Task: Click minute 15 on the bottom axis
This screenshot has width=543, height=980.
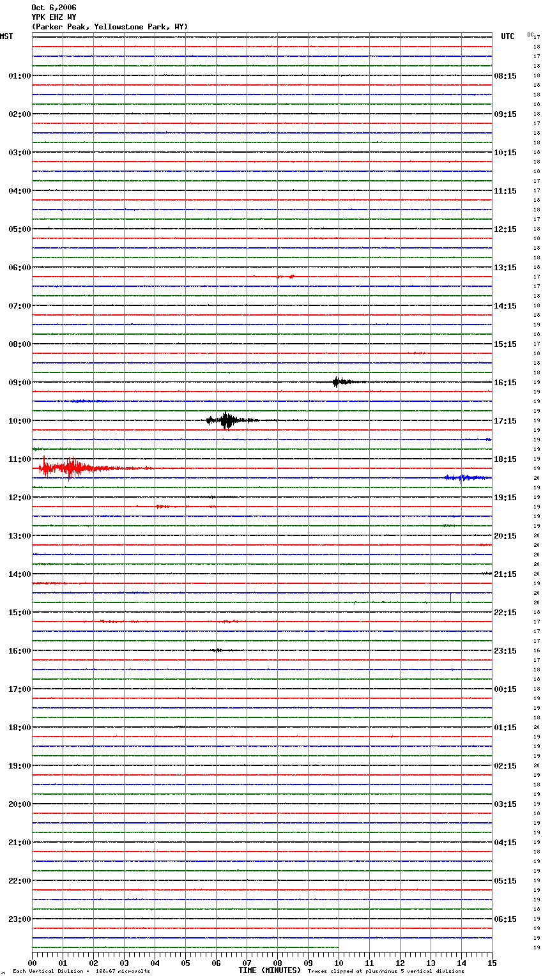Action: [x=492, y=963]
